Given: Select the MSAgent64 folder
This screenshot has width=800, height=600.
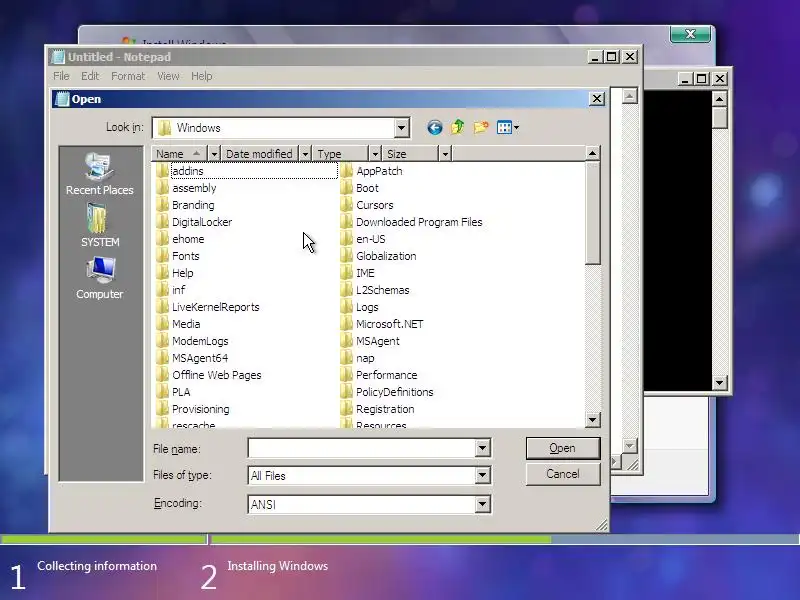Looking at the screenshot, I should coord(193,358).
